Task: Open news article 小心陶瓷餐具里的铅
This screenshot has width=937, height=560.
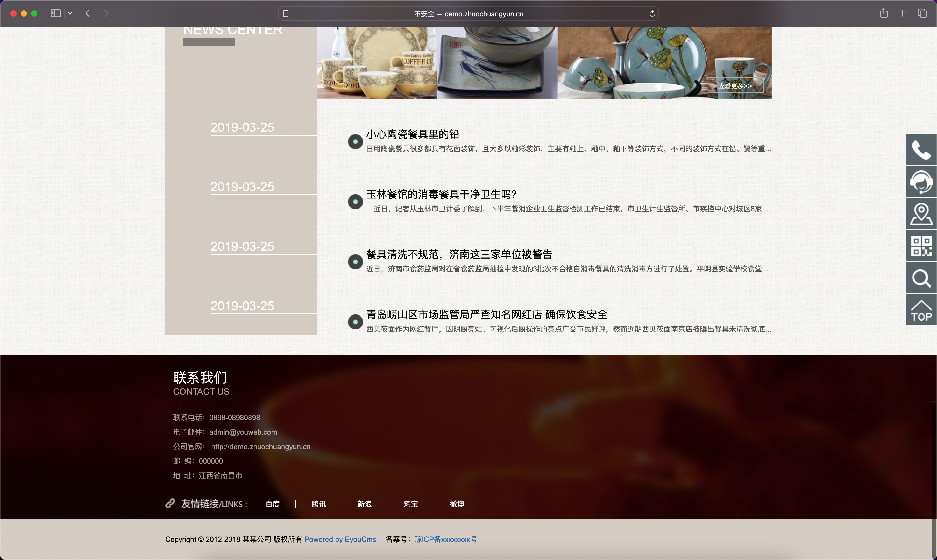Action: [413, 134]
